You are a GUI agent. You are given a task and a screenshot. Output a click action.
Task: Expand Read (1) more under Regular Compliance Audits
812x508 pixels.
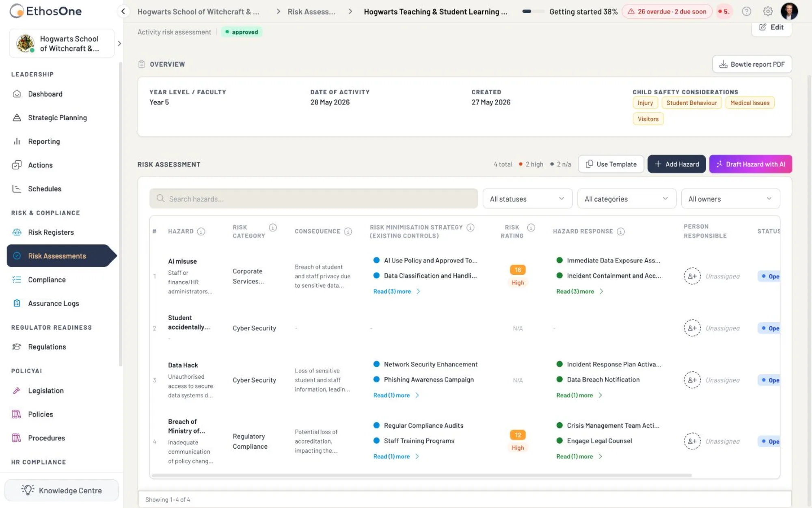(x=396, y=457)
